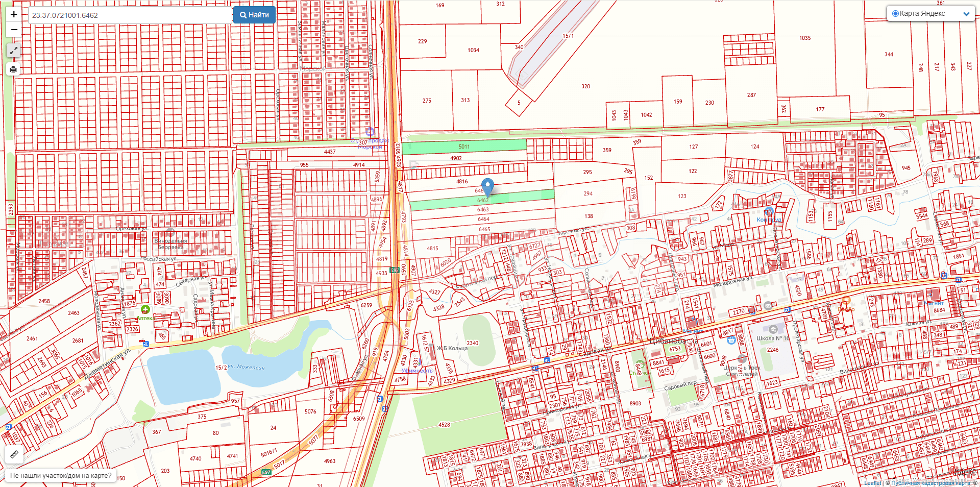The height and width of the screenshot is (487, 980).
Task: Open the Leaflet attribution link
Action: (872, 483)
